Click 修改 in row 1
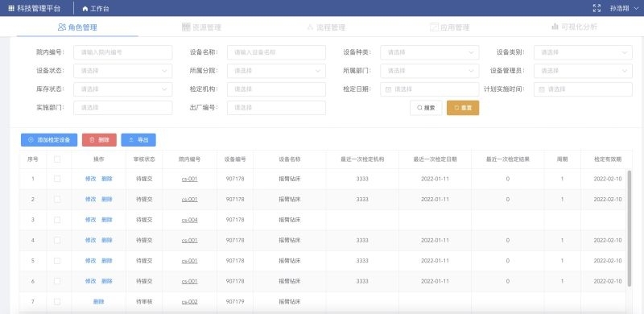This screenshot has width=644, height=314. (x=90, y=179)
